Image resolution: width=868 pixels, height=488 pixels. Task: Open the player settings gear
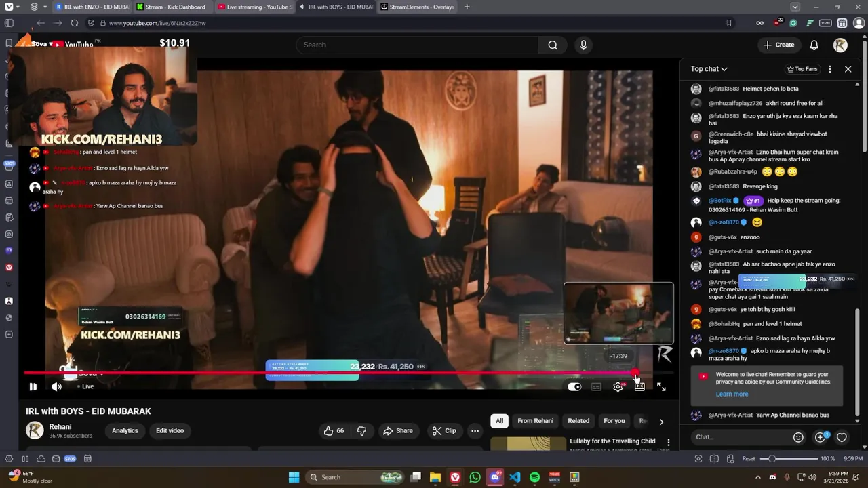click(x=618, y=387)
